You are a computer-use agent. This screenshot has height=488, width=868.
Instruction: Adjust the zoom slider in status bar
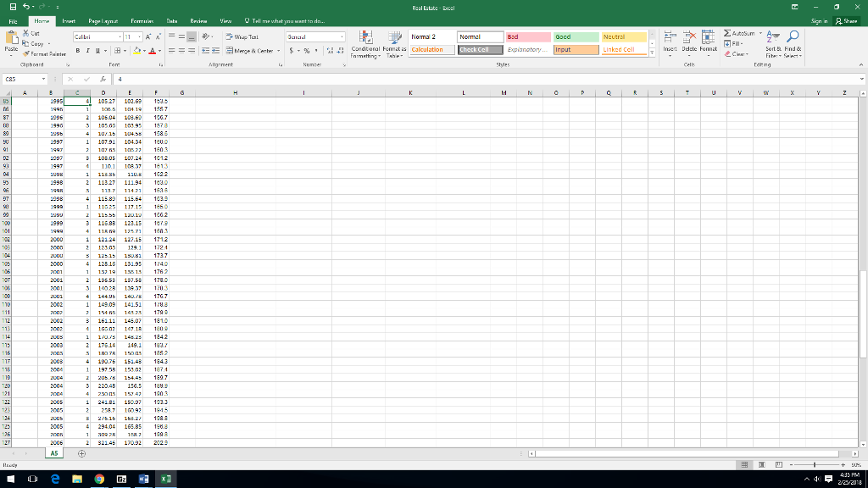pyautogui.click(x=815, y=465)
